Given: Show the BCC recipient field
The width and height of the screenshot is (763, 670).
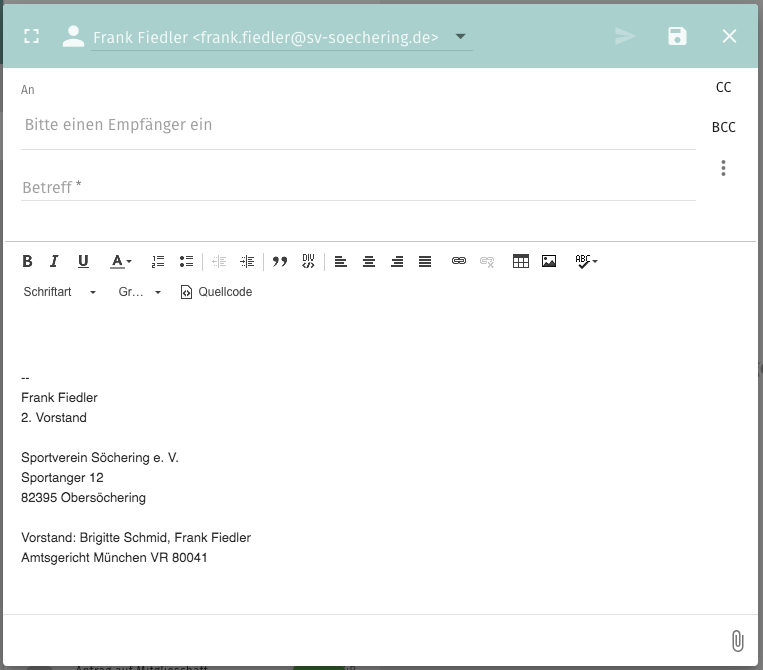Looking at the screenshot, I should point(723,127).
